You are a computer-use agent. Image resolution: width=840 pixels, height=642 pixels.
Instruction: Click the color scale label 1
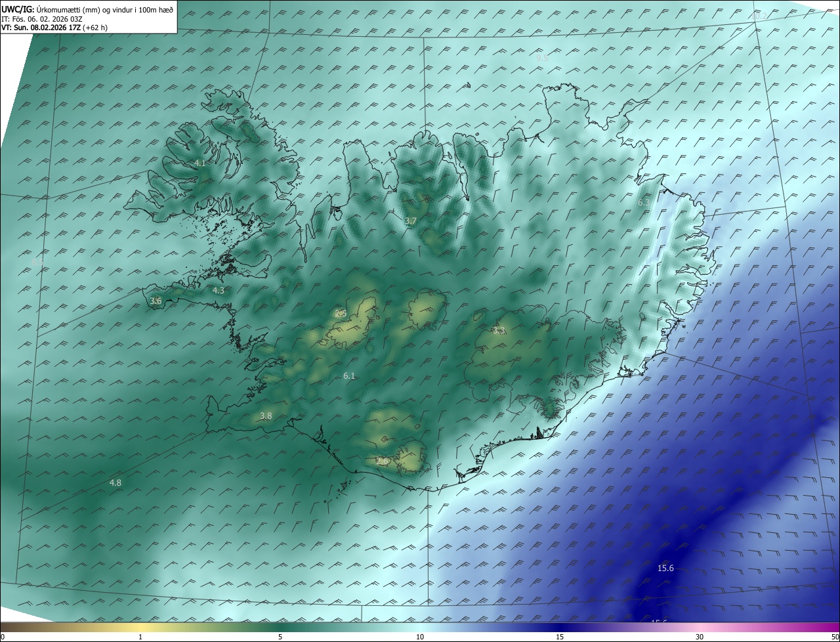(140, 637)
